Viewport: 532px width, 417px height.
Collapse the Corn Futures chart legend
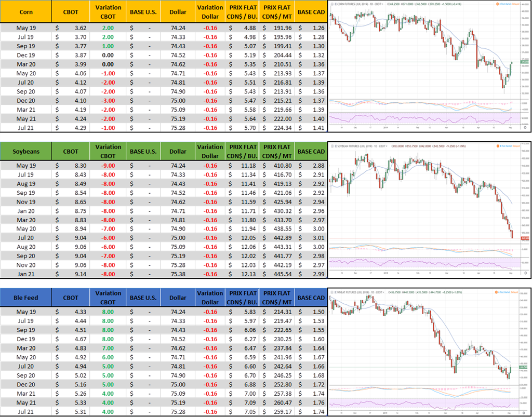click(331, 4)
